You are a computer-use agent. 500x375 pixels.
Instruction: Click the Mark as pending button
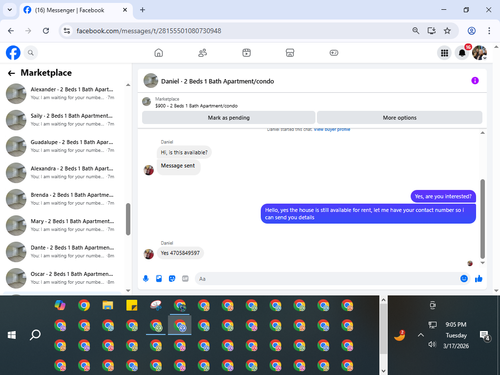click(x=229, y=118)
